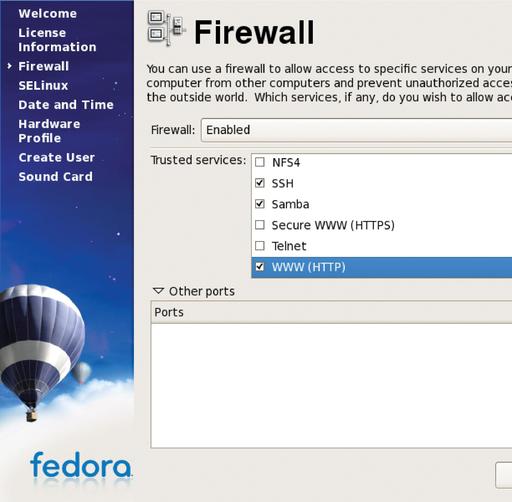
Task: Click the Fedora logo in sidebar
Action: pos(81,465)
